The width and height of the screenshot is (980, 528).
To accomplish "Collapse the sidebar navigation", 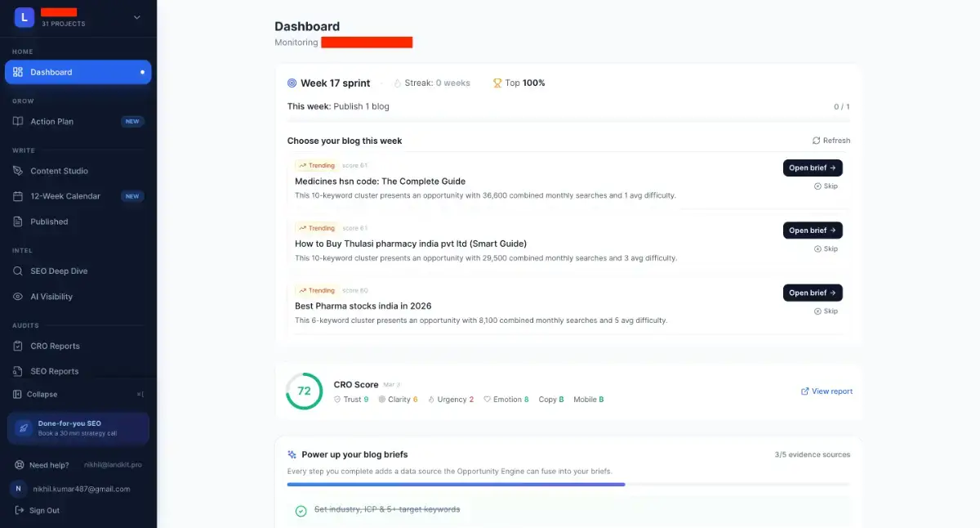I will [41, 394].
